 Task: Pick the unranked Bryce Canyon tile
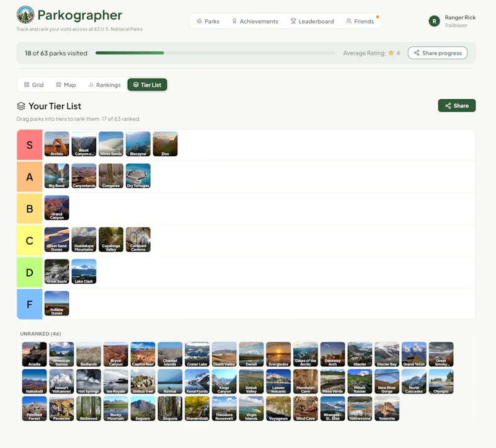(x=116, y=354)
